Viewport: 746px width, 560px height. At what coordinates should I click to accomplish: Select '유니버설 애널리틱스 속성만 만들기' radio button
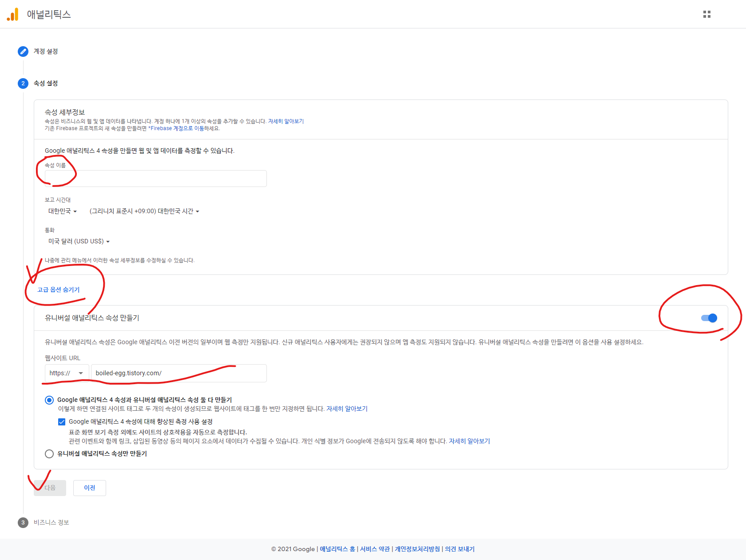[x=49, y=454]
